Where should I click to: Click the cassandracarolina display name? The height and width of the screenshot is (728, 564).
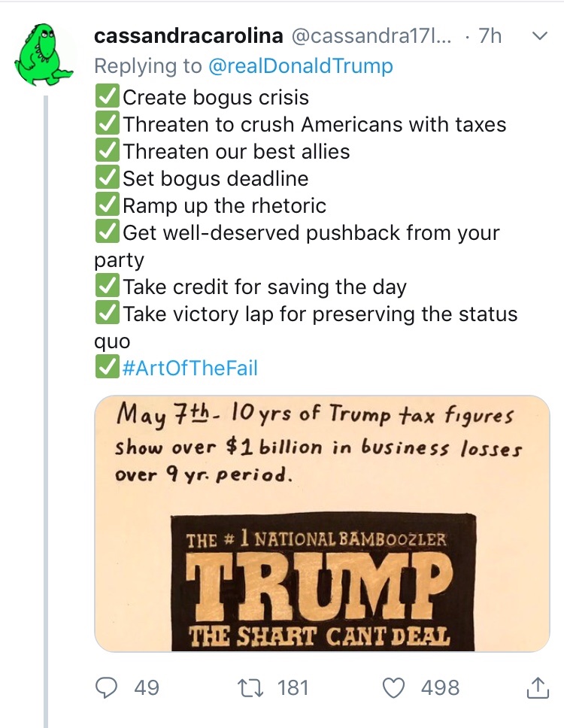tap(188, 36)
